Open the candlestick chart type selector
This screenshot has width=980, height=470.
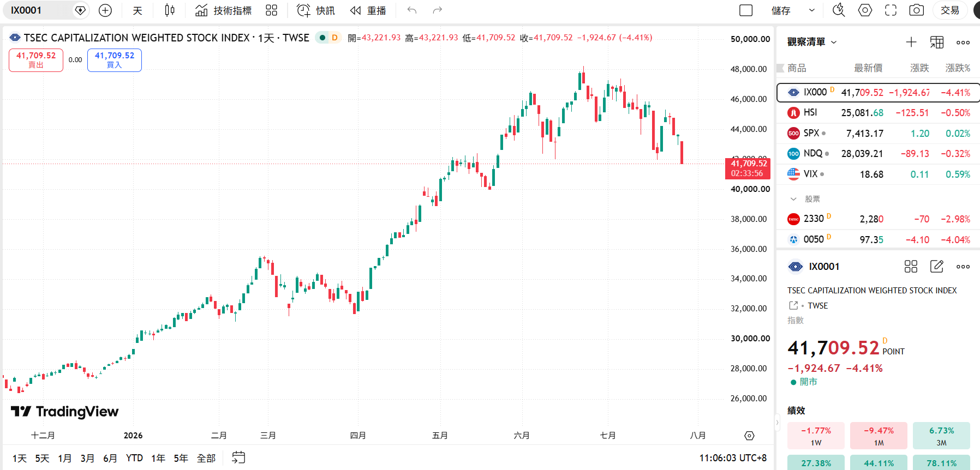point(170,10)
